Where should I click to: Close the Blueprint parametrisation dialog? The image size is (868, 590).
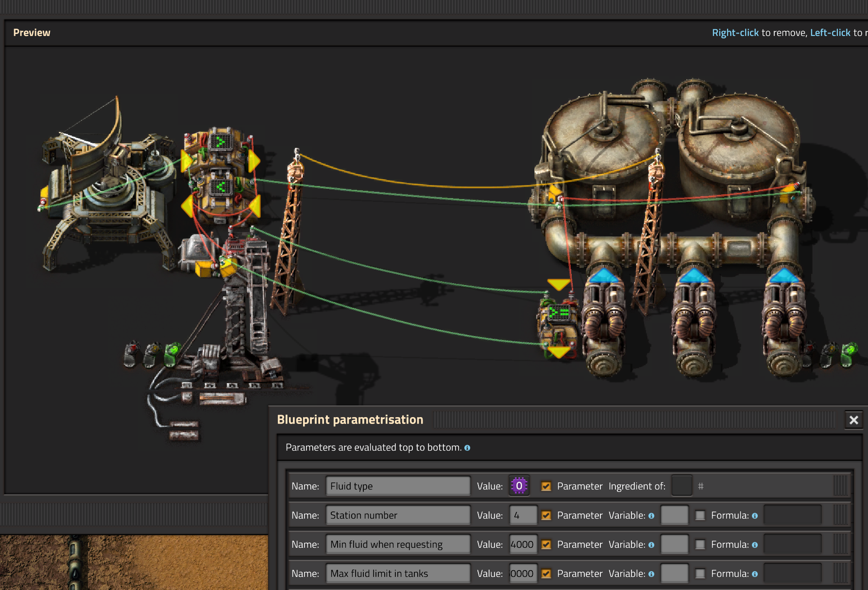point(853,420)
